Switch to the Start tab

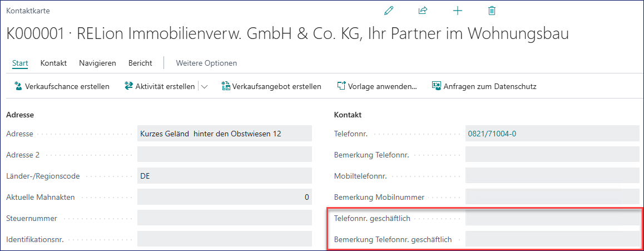(x=20, y=63)
